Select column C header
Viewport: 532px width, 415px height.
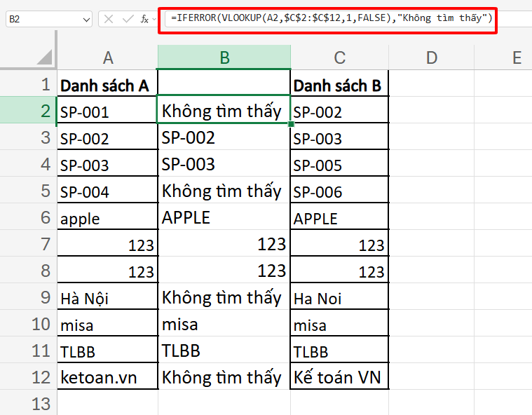click(340, 57)
